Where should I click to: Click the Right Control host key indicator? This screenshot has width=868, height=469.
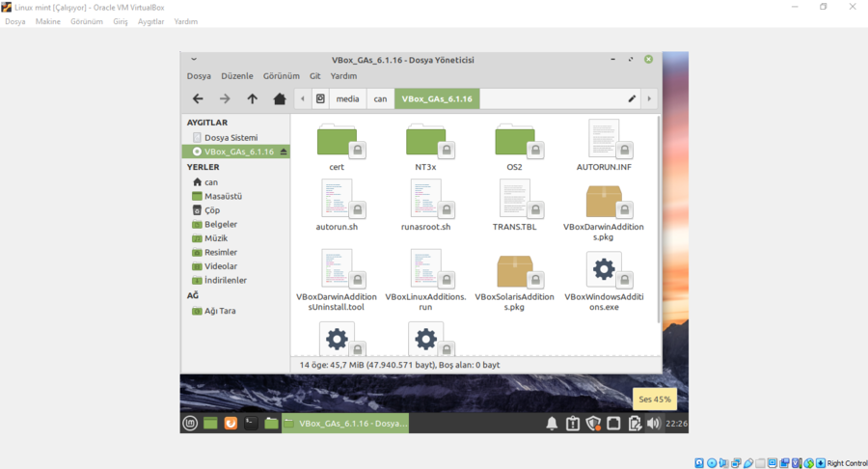[847, 463]
